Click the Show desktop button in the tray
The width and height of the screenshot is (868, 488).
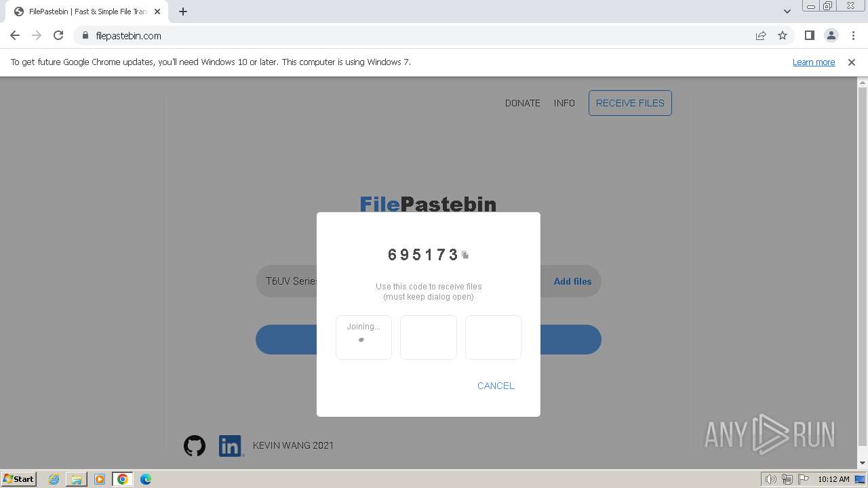pos(861,479)
